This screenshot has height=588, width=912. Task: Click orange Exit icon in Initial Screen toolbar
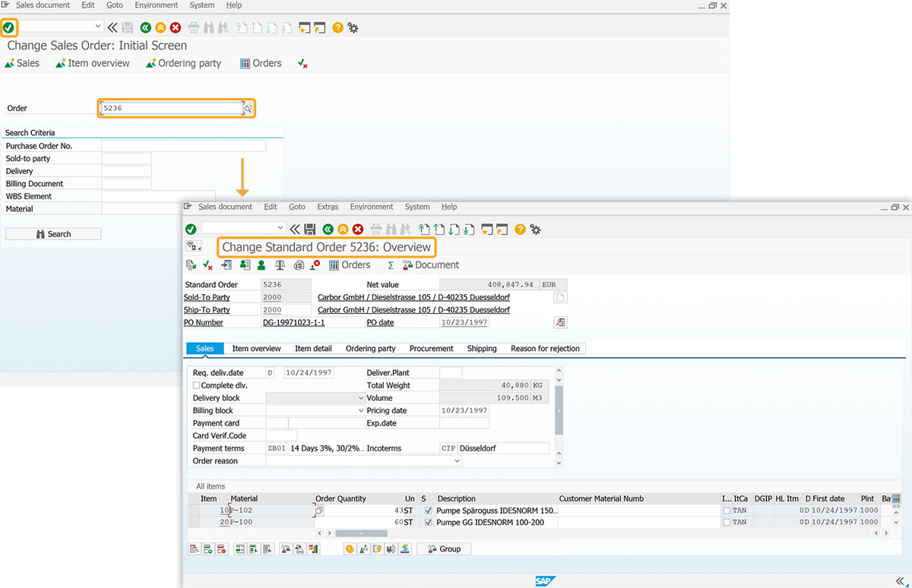pos(160,27)
